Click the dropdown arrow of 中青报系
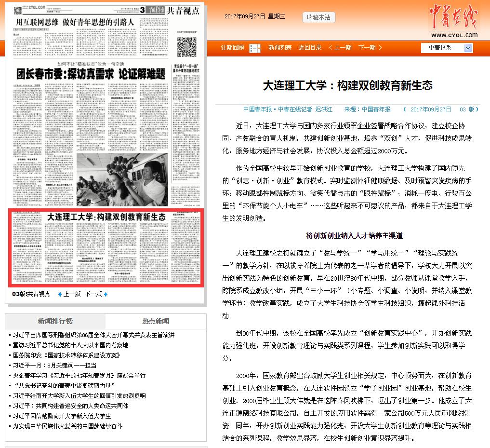The height and width of the screenshot is (448, 490). (468, 48)
